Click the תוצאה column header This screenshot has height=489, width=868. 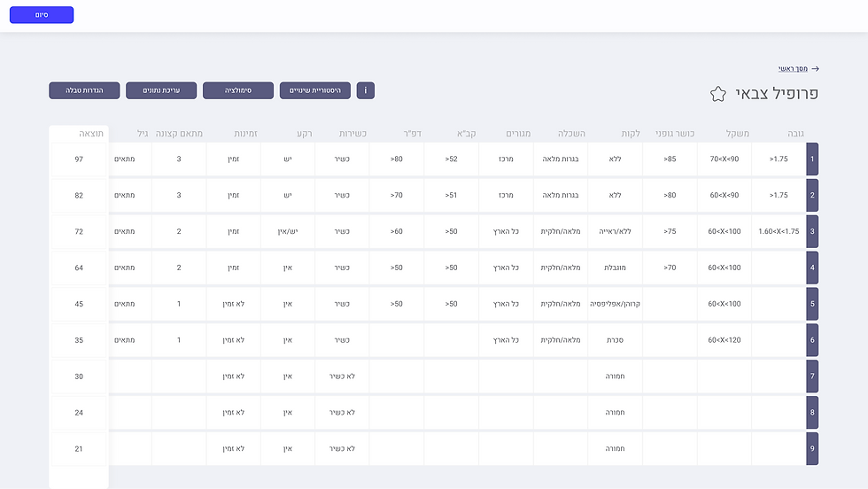[x=91, y=134]
